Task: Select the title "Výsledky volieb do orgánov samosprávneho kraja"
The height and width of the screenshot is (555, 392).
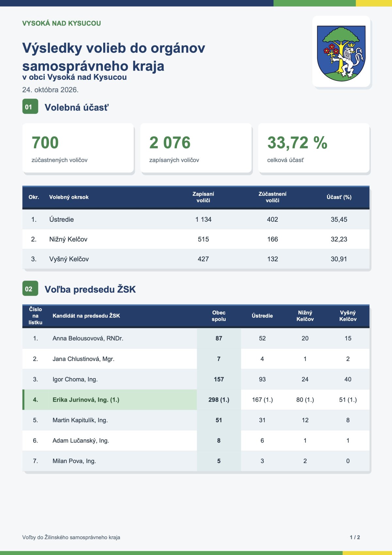Action: (x=114, y=57)
